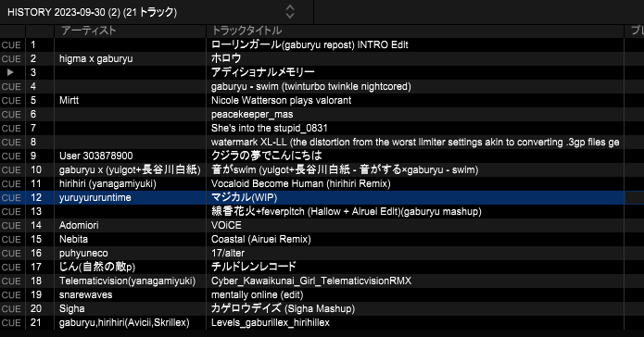
Task: Select track mentally online (edit)
Action: pos(257,294)
